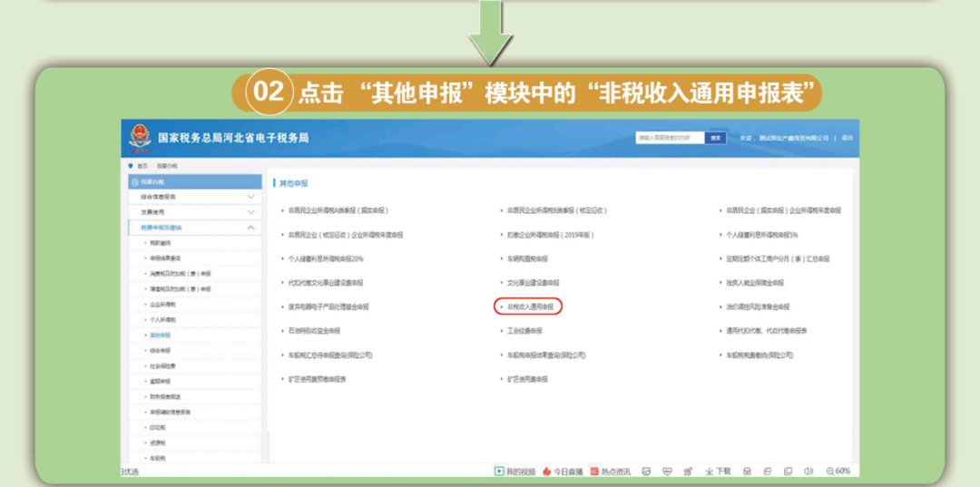Click the headphones icon in the status bar
Viewport: 980px width, 487px height.
pos(746,472)
